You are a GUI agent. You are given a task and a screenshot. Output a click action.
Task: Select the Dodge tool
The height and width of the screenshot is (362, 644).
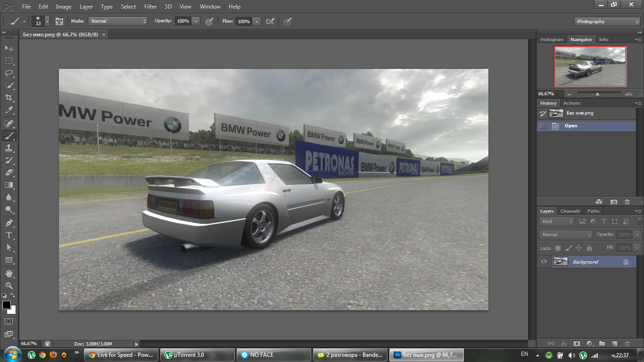9,209
